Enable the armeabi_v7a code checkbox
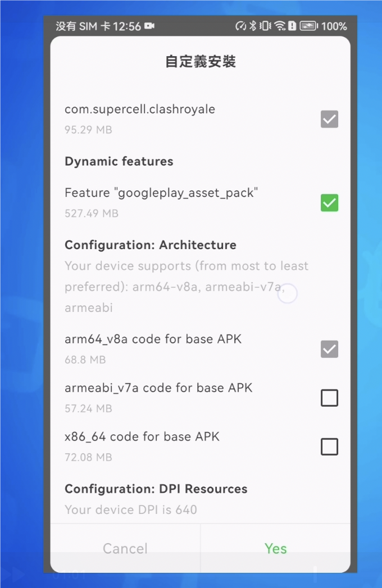The width and height of the screenshot is (382, 588). (329, 398)
